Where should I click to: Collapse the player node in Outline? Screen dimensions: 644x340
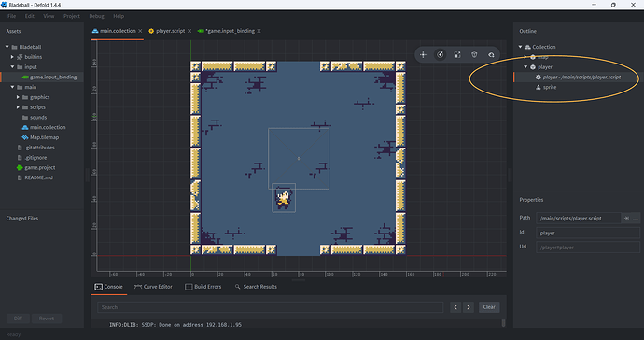(525, 67)
